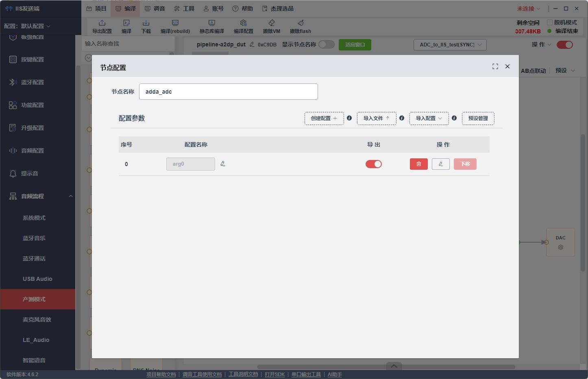588x379 pixels.
Task: Delete the arg0 configuration with the trash icon
Action: (x=419, y=164)
